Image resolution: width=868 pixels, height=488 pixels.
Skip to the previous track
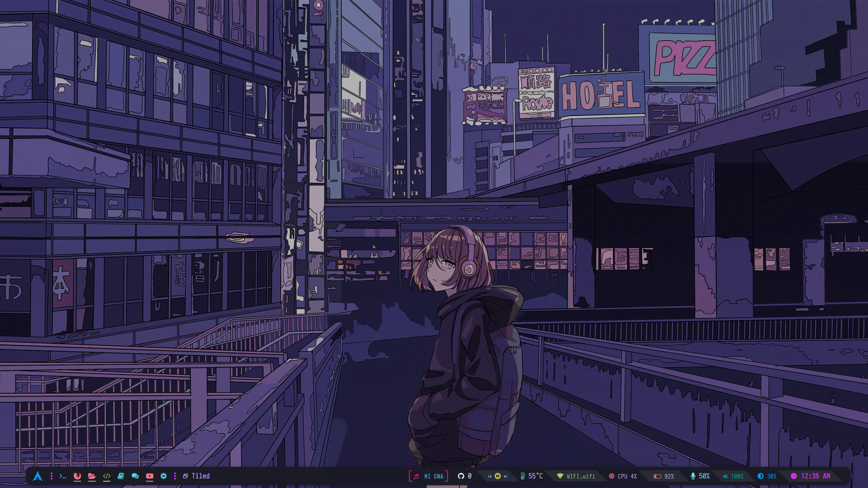click(489, 476)
